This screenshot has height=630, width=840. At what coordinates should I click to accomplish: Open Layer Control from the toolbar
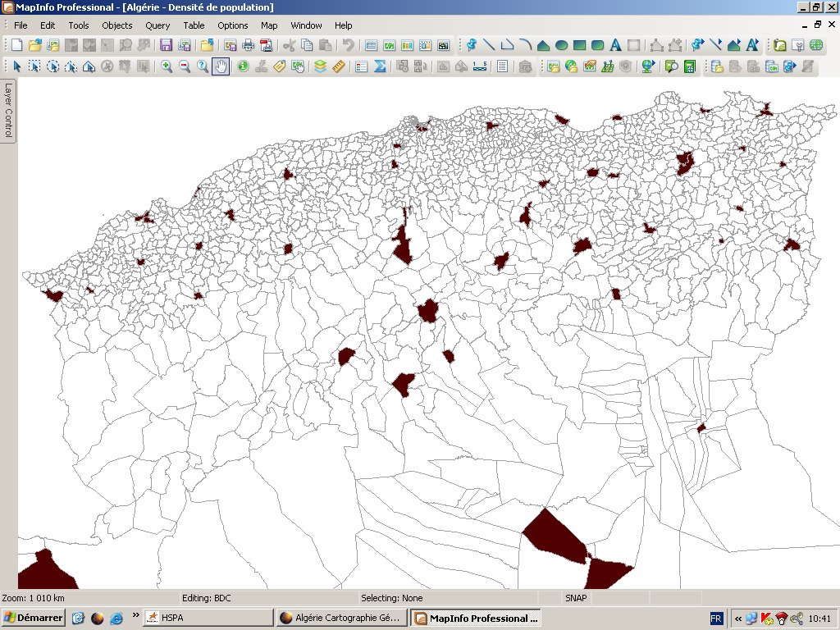pyautogui.click(x=320, y=66)
